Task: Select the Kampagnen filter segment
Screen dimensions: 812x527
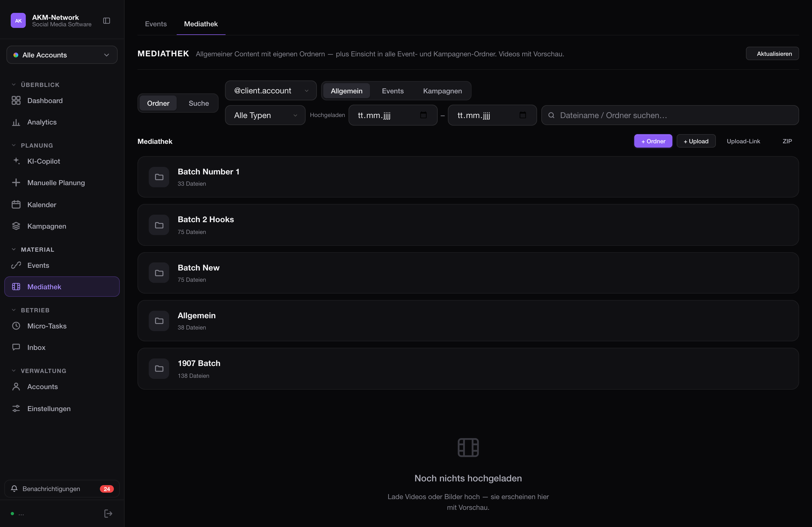Action: click(x=443, y=91)
